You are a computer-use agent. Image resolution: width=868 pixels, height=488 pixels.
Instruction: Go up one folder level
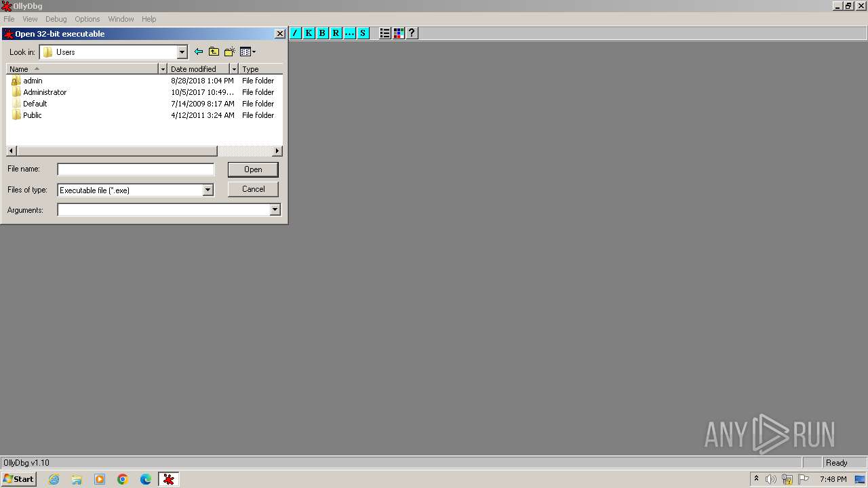pos(214,52)
